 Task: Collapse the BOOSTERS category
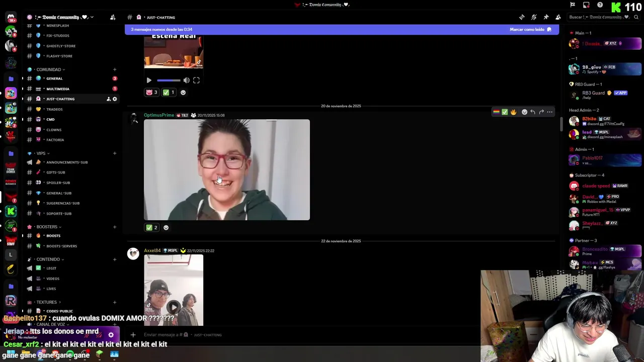pos(47,227)
